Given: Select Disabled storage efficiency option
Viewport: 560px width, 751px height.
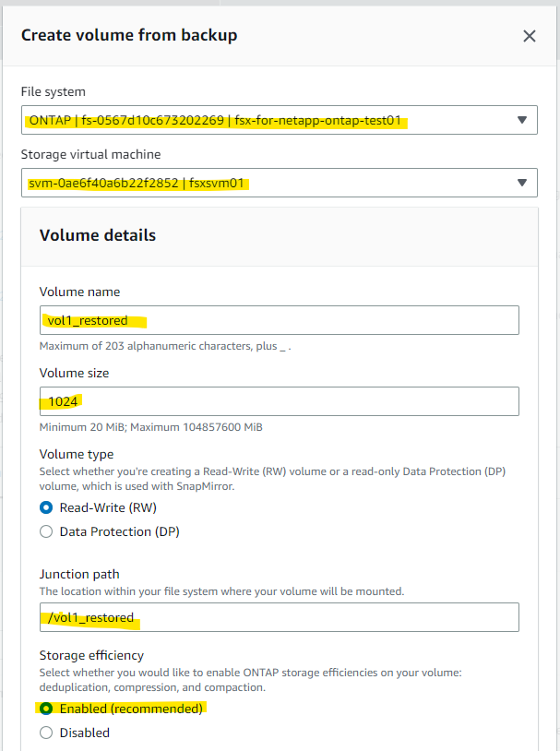Looking at the screenshot, I should coord(46,733).
